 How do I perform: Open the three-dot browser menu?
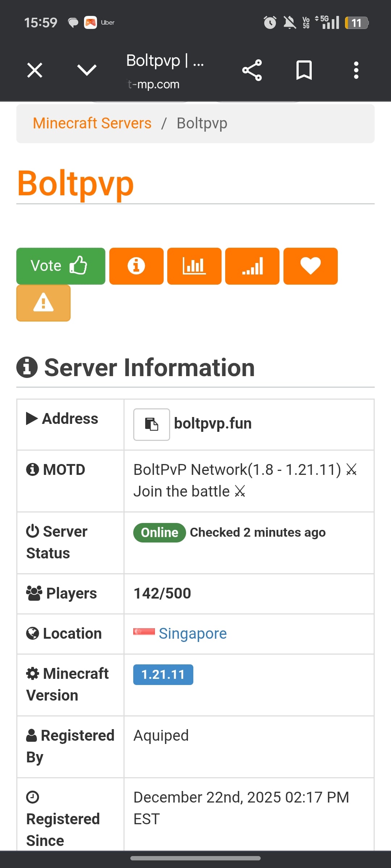tap(356, 70)
